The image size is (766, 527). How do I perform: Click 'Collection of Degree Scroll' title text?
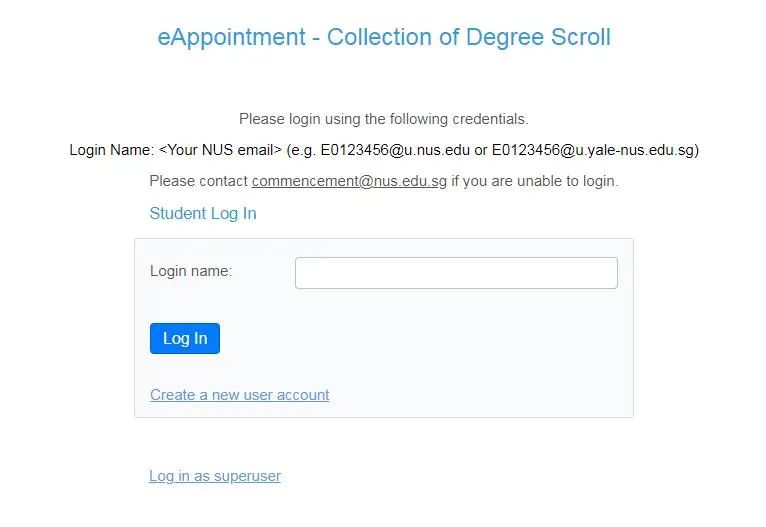(x=468, y=38)
